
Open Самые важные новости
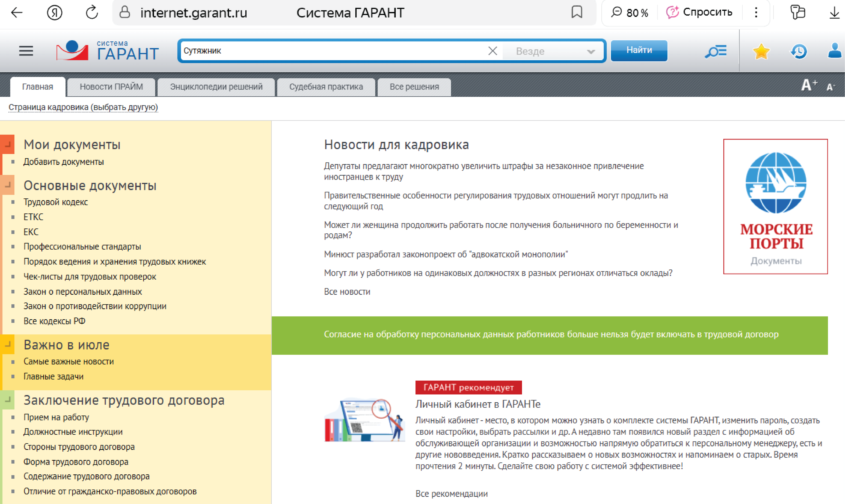69,361
